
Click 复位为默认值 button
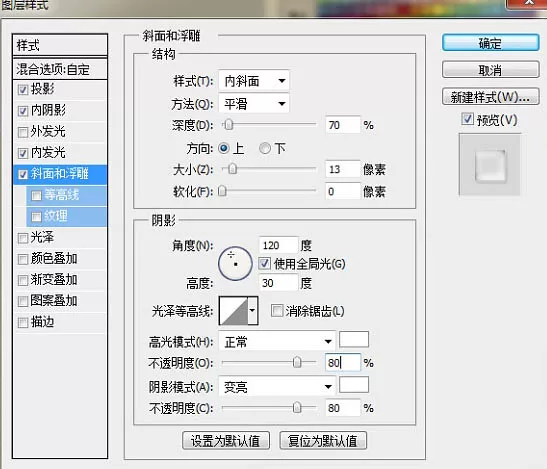click(x=323, y=441)
